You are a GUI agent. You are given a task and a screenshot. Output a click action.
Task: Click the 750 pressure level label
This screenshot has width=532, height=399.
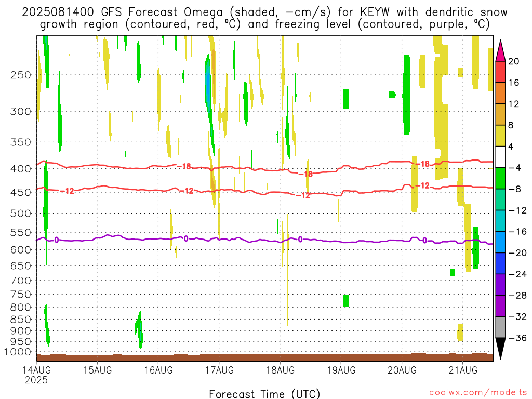click(21, 295)
